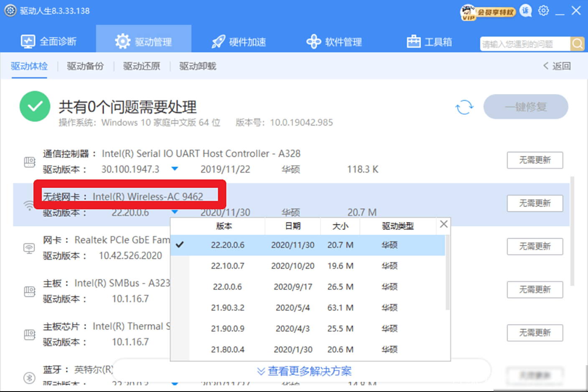Click the Intel(R) Serial IO UART Host Controller name

[x=201, y=154]
